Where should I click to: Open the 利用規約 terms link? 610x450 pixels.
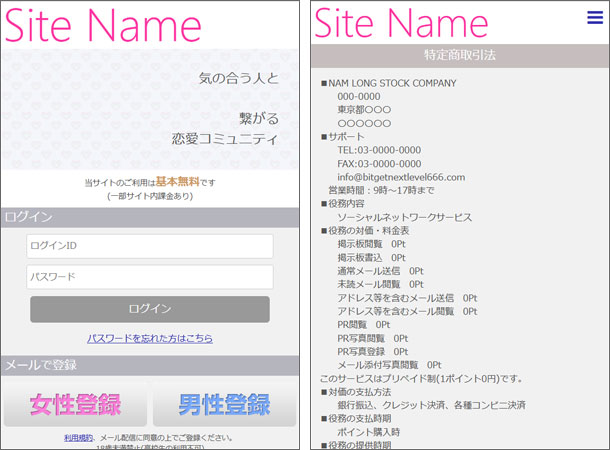click(79, 438)
